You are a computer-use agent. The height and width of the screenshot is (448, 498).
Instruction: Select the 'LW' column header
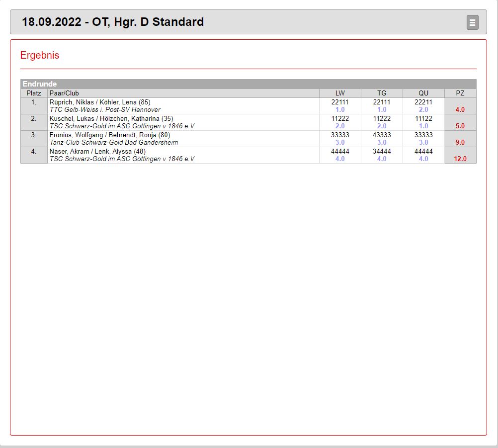(340, 93)
